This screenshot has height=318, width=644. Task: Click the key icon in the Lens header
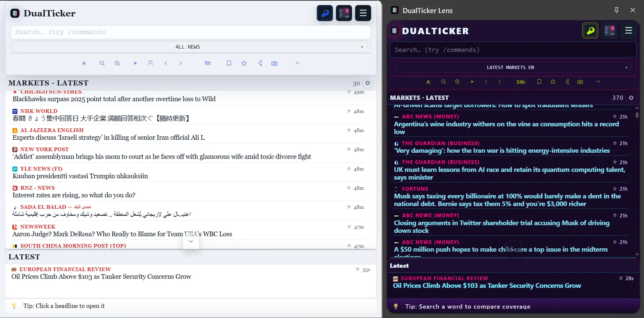click(x=590, y=31)
